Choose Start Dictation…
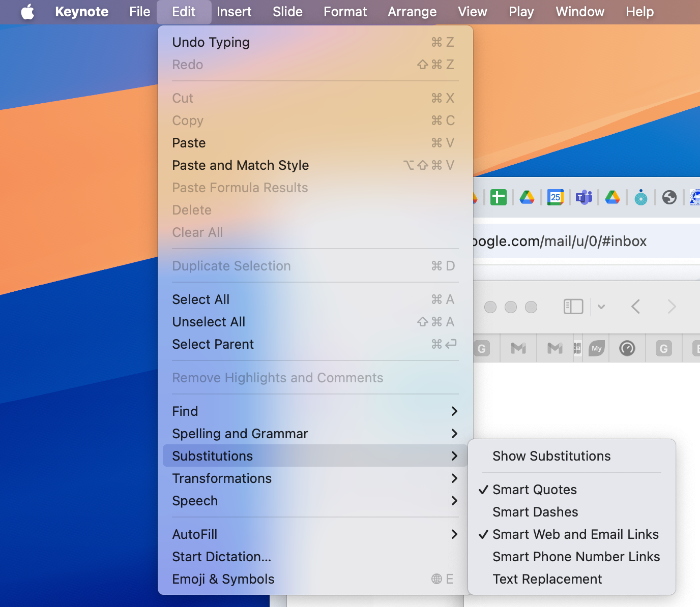700x607 pixels. 315,557
